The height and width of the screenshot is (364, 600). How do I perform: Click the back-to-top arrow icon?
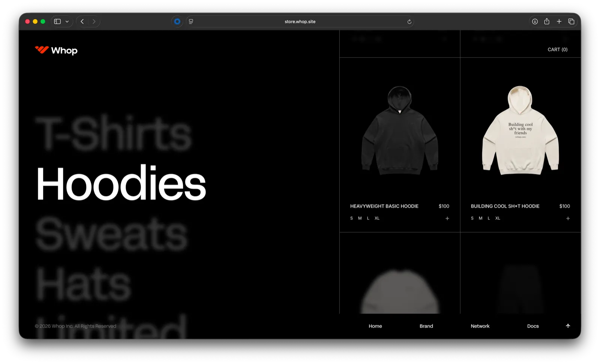click(568, 326)
